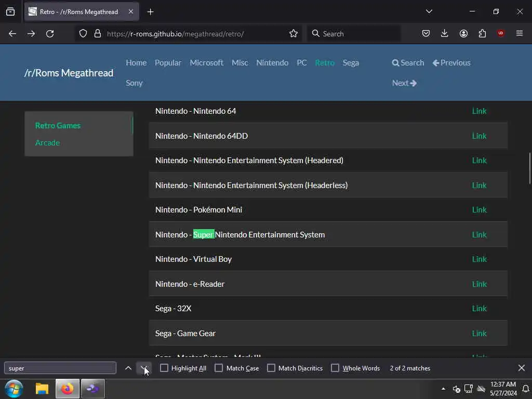The width and height of the screenshot is (532, 399).
Task: Bookmark this page with star icon
Action: (294, 34)
